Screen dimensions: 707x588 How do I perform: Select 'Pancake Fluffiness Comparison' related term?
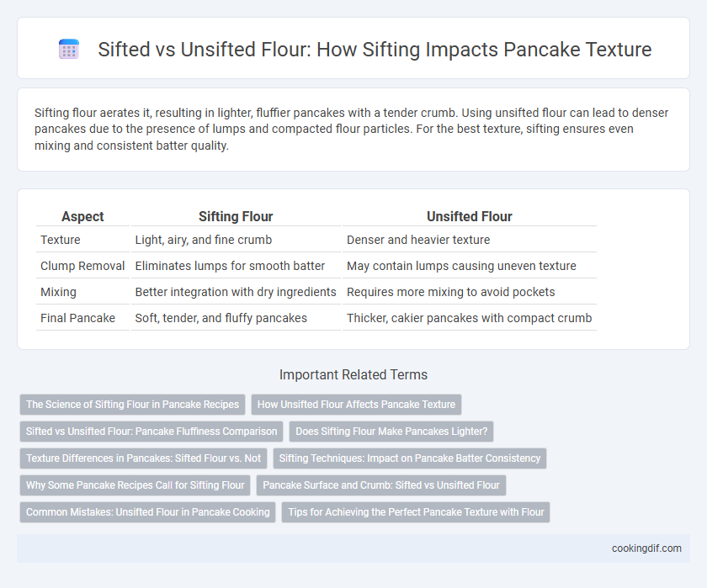click(x=151, y=432)
